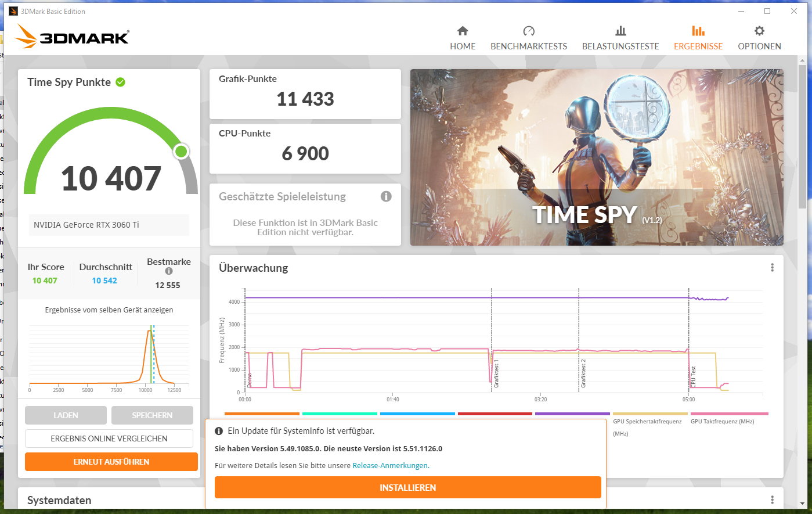Open three-dot menu of Systemdaten panel
The height and width of the screenshot is (514, 812).
click(x=772, y=500)
